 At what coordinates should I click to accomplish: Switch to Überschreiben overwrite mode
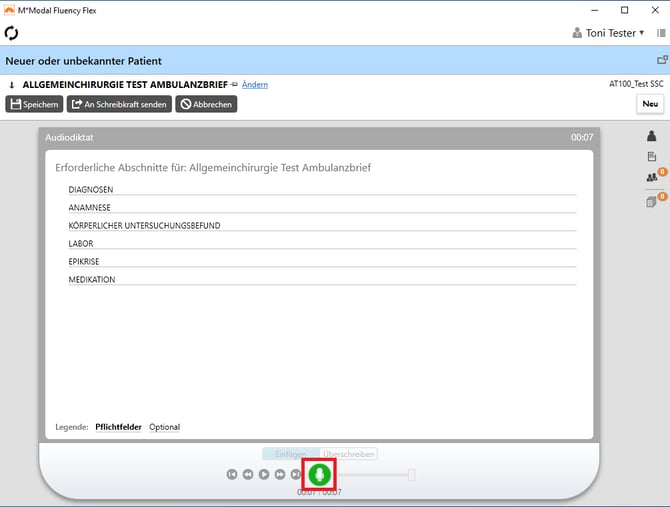click(x=349, y=454)
